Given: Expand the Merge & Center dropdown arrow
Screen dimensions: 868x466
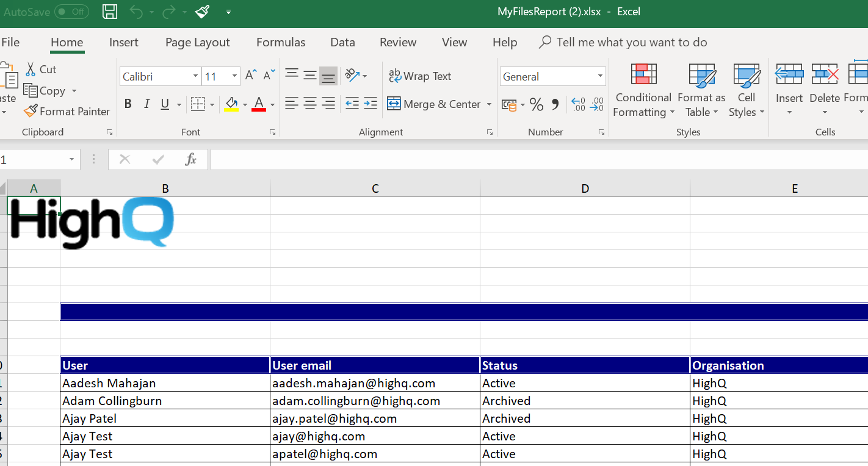Looking at the screenshot, I should pos(489,104).
